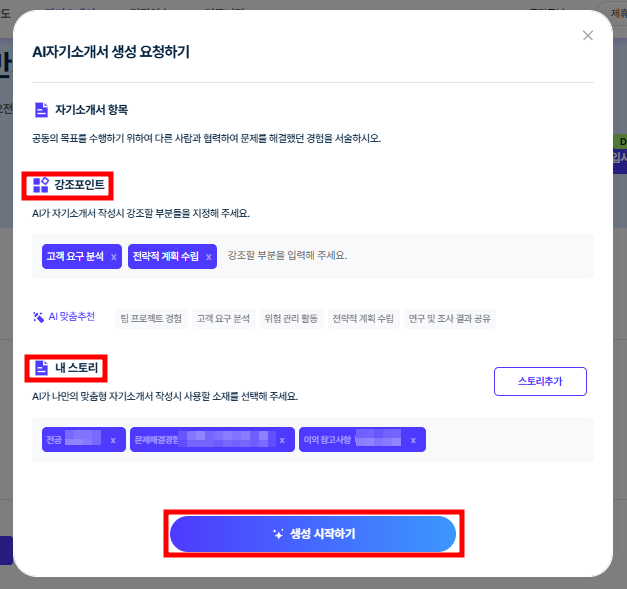Remove the 전략적 계획 수립 tag
This screenshot has height=589, width=627.
coord(209,257)
